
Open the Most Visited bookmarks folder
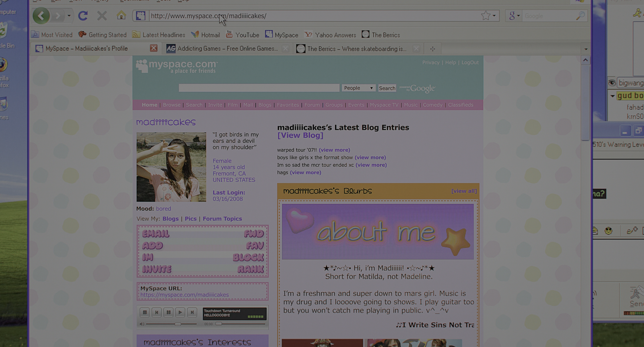(x=52, y=35)
